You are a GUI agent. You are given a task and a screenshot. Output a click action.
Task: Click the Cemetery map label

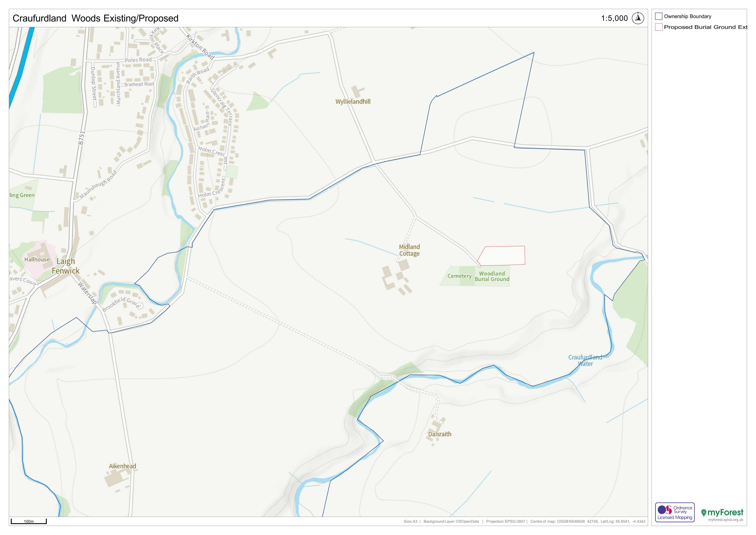(x=459, y=276)
